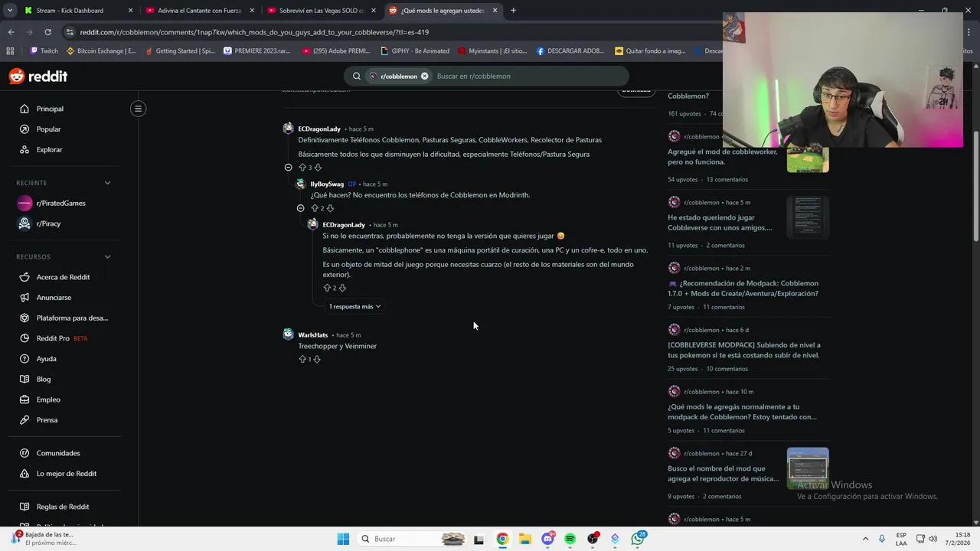Go back to previous page
This screenshot has height=551, width=980.
click(11, 32)
